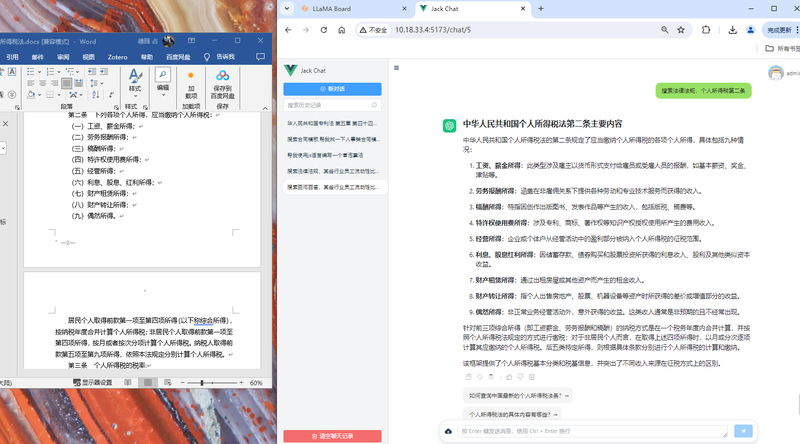
Task: Open shading color dropdown arrow
Action: 39,95
